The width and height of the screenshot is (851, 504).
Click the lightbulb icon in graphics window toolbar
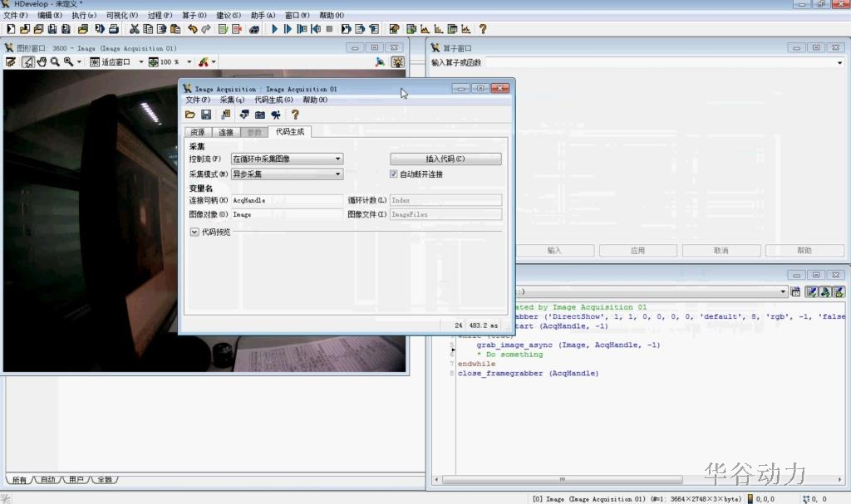398,61
